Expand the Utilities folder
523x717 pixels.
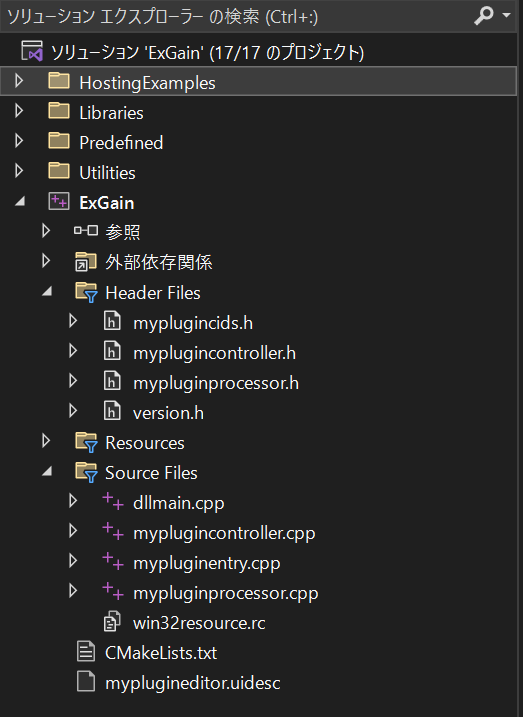coord(19,171)
